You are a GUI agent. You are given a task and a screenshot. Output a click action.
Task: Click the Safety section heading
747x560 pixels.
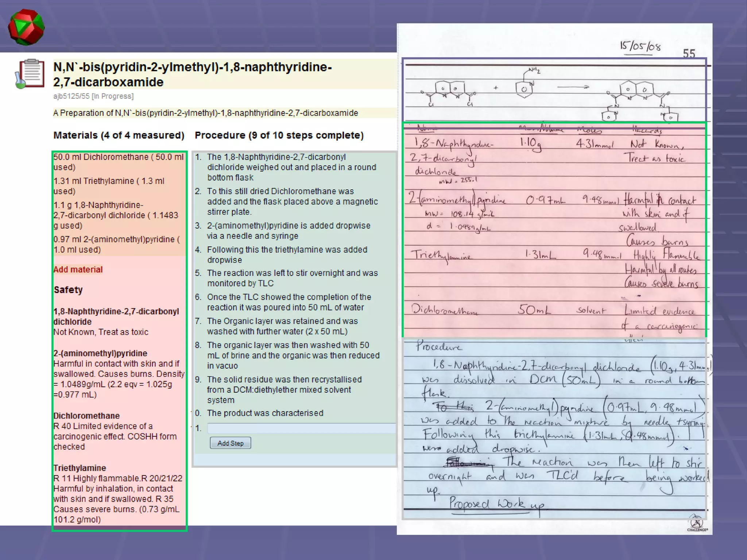(68, 290)
